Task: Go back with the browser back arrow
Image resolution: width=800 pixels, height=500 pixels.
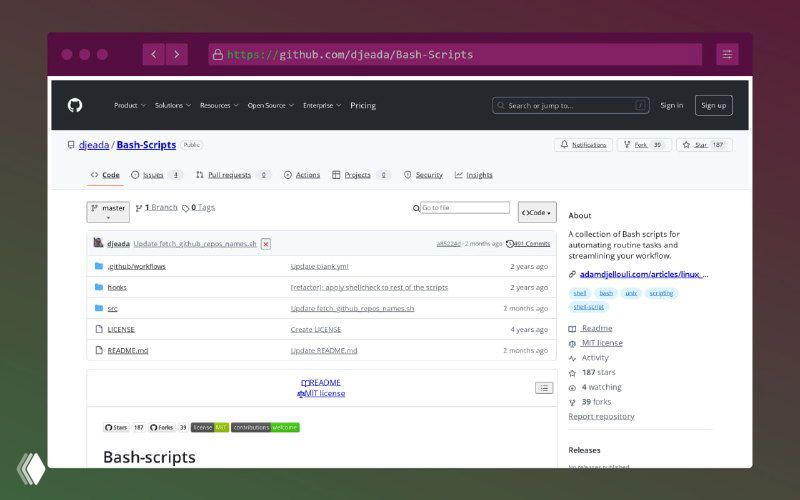Action: [x=154, y=54]
